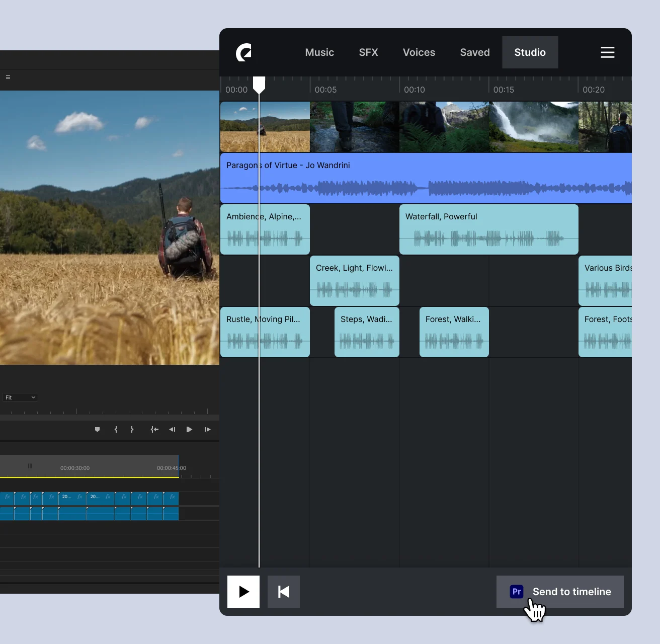The width and height of the screenshot is (660, 644).
Task: Click the Send to timeline button
Action: click(559, 591)
